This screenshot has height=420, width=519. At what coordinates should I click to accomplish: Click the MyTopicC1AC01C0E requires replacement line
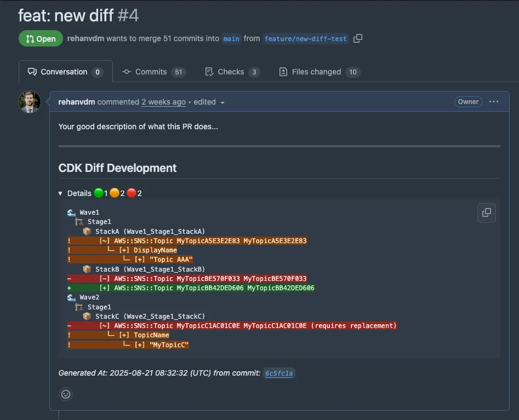point(232,326)
